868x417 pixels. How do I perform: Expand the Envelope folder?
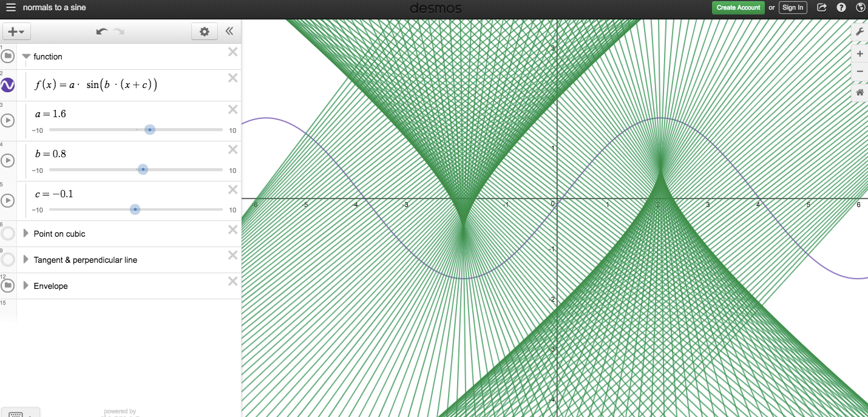click(x=25, y=286)
